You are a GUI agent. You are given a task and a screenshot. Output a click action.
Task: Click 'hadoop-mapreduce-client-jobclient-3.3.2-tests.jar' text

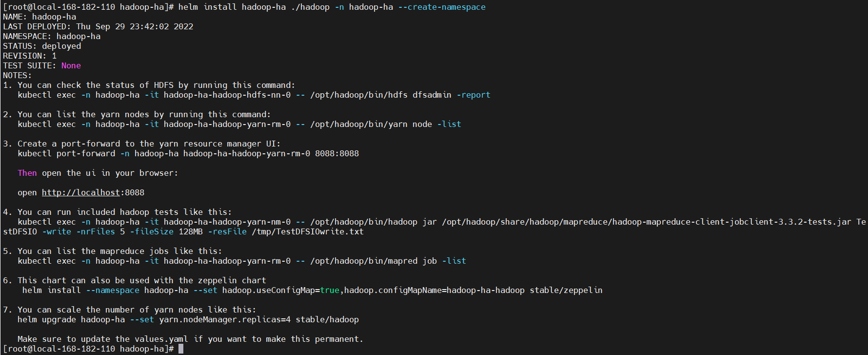[732, 222]
